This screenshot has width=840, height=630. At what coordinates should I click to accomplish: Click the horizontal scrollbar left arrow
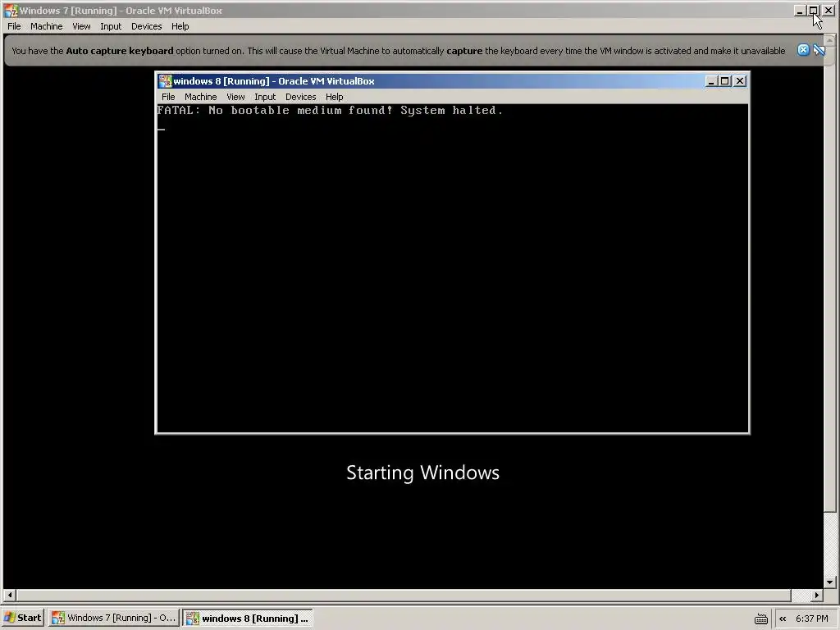point(9,596)
